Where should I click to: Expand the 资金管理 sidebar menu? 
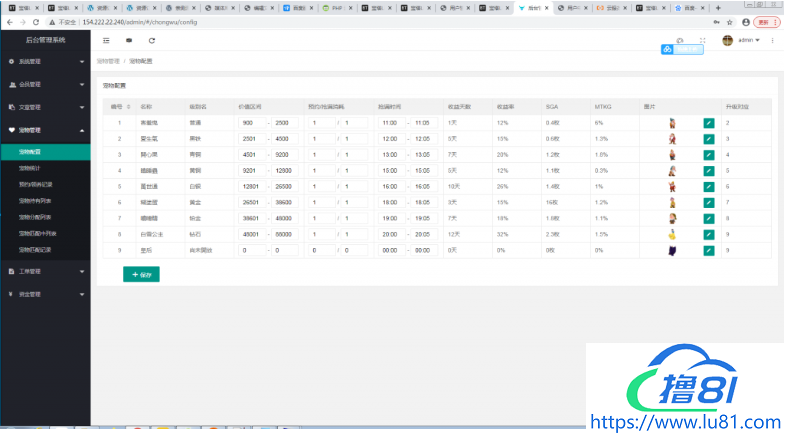point(45,295)
